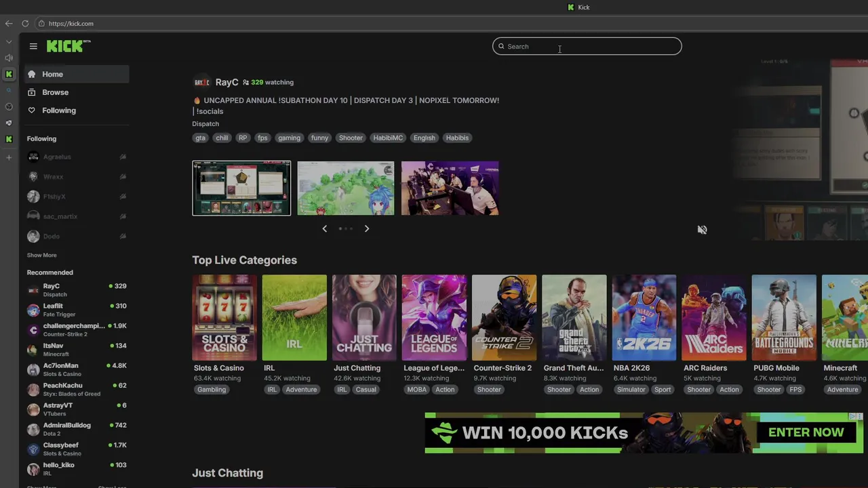Open the blue search icon in browser sidebar
This screenshot has height=488, width=868.
9,90
